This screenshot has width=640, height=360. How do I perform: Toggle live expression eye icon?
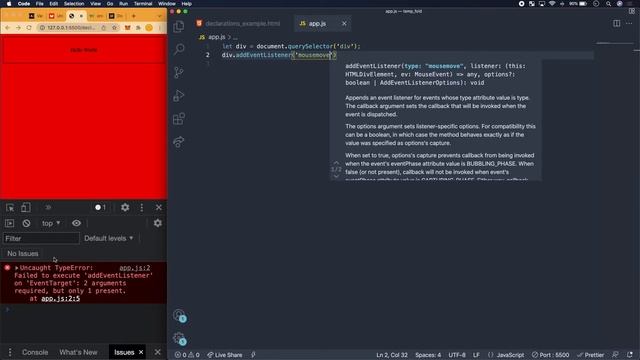pyautogui.click(x=76, y=223)
